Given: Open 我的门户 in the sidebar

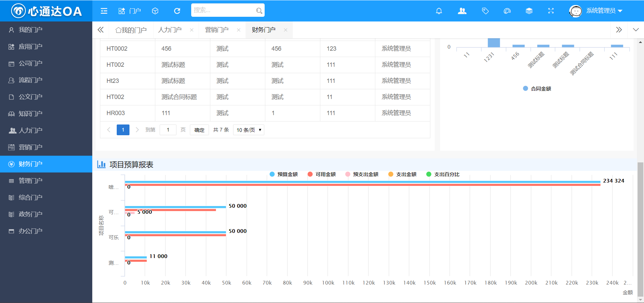Looking at the screenshot, I should coord(46,30).
